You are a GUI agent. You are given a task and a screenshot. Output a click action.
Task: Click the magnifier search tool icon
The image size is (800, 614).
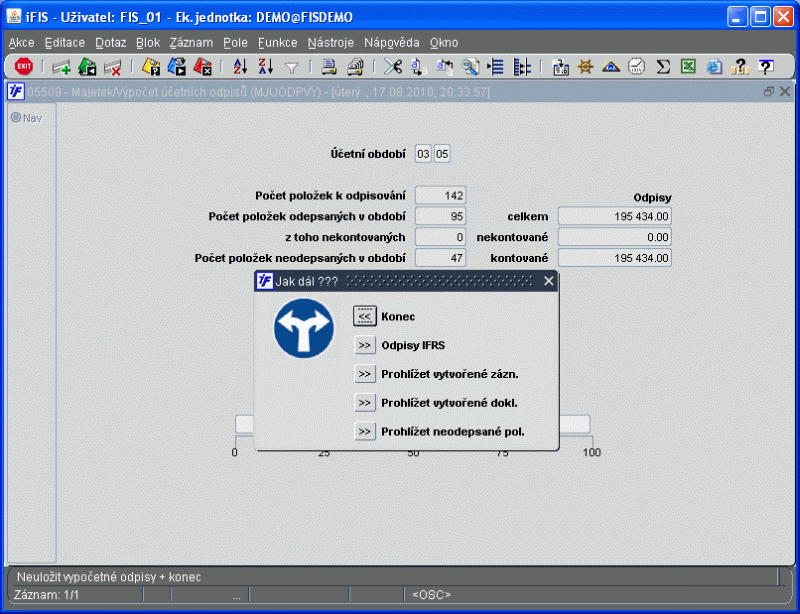(x=470, y=67)
